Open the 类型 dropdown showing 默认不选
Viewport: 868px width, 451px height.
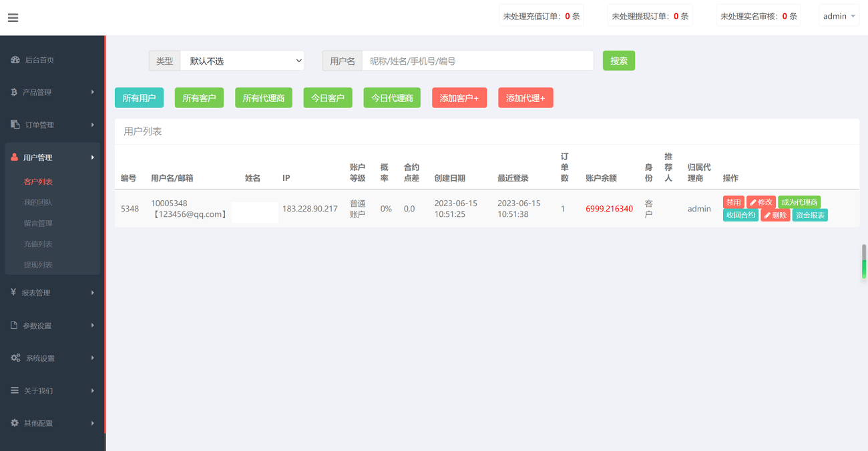242,61
